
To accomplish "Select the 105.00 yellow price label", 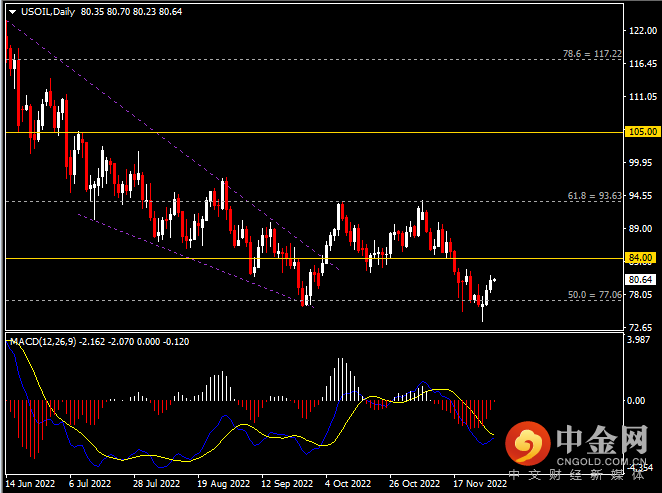I will click(640, 131).
